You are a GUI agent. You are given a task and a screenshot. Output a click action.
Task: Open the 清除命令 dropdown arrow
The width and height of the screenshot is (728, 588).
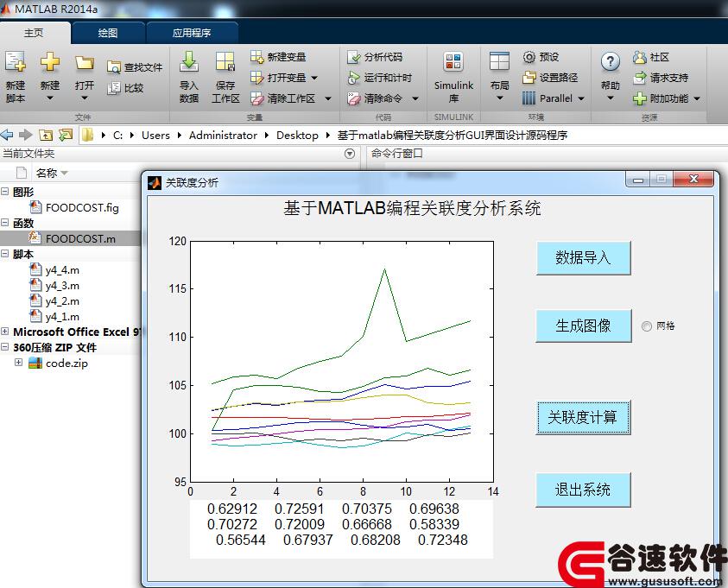pyautogui.click(x=415, y=98)
